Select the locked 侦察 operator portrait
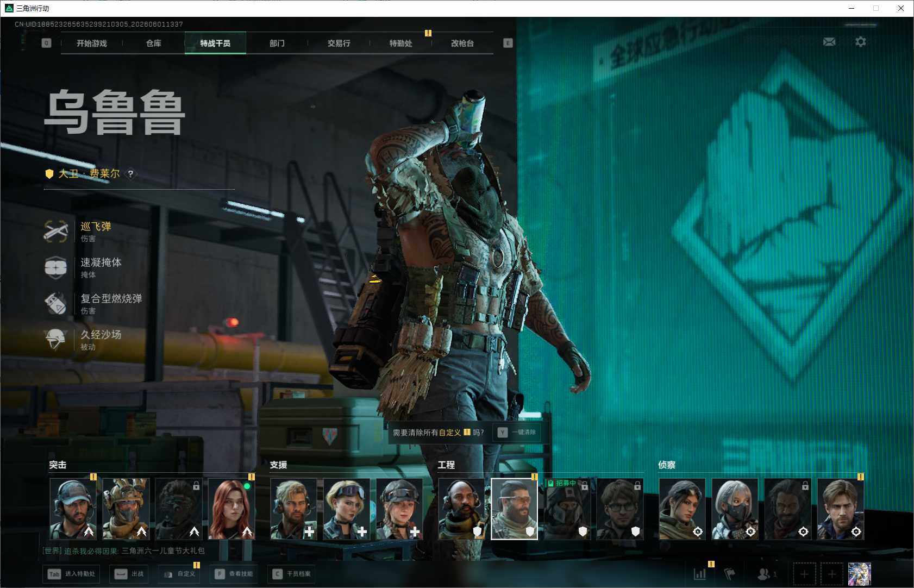Screen dimensions: 914x588 787,509
